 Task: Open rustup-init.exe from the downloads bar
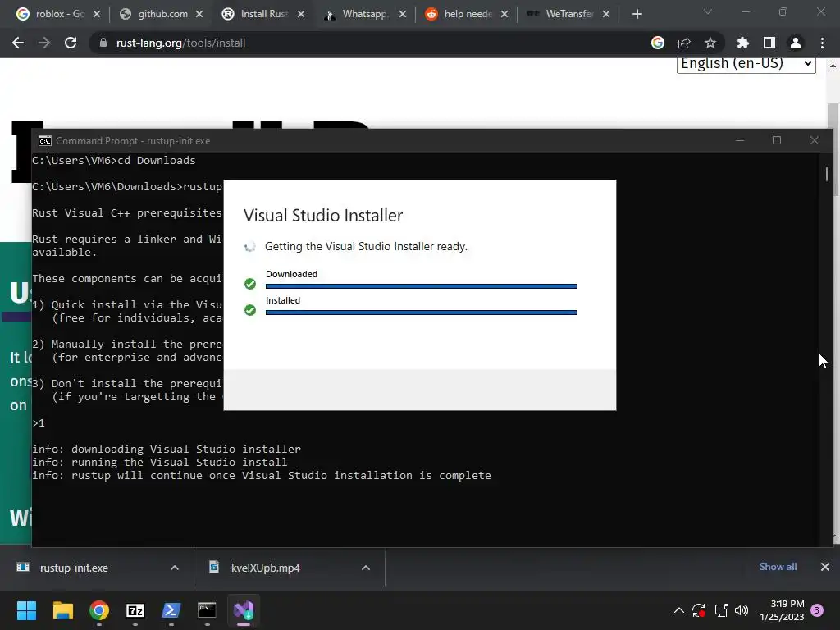74,568
